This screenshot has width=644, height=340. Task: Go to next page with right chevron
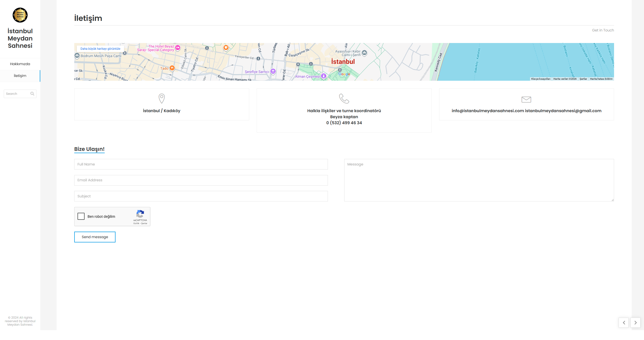(x=635, y=323)
